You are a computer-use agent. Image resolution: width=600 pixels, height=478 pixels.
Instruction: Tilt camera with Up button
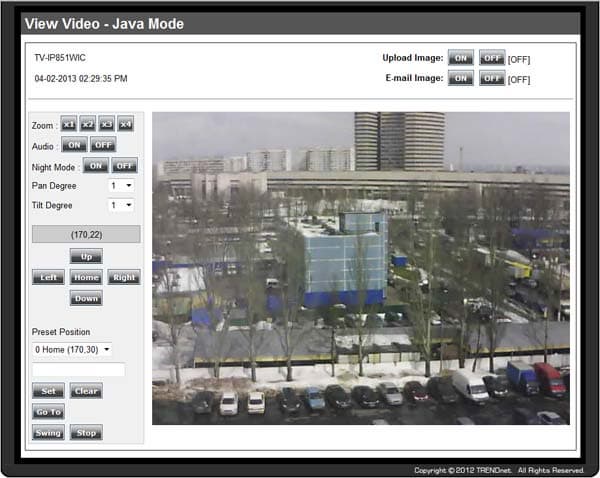86,256
